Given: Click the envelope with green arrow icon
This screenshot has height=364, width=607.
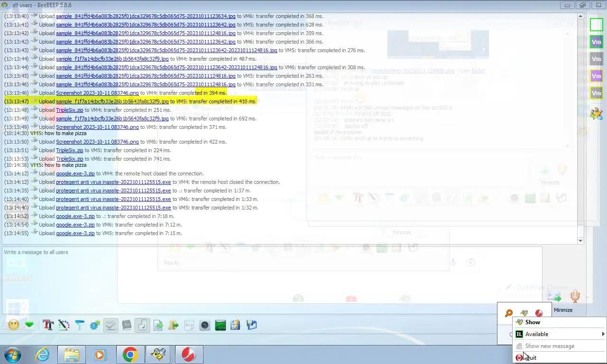Looking at the screenshot, I should pyautogui.click(x=555, y=298).
